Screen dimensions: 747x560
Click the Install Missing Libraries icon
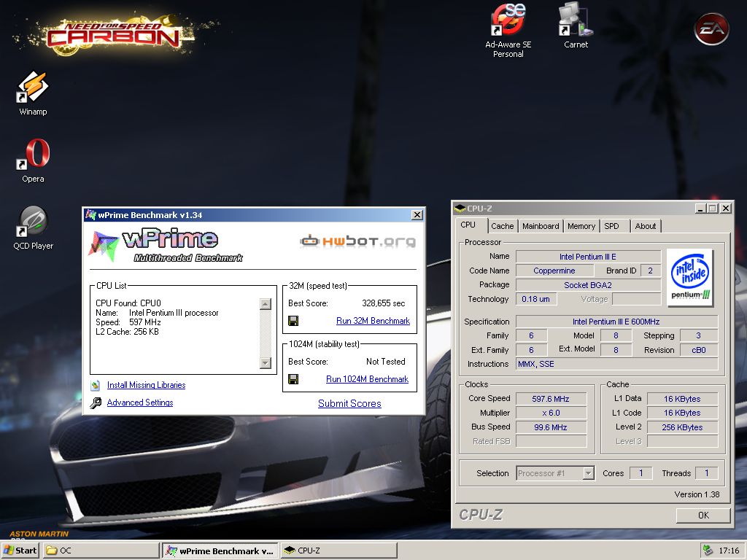tap(96, 385)
